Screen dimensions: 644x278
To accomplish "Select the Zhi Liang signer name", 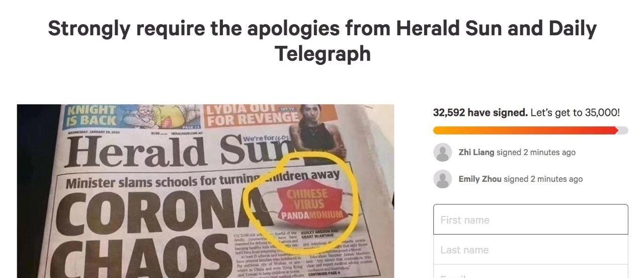I will 476,152.
